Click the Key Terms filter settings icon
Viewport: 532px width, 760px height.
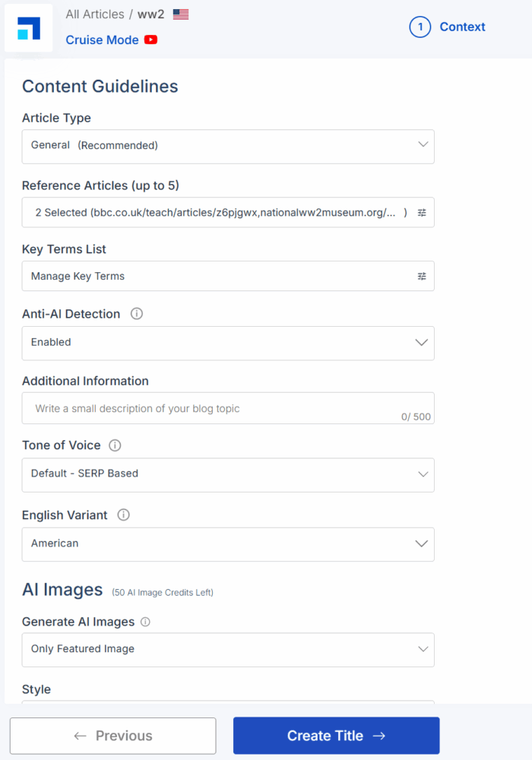coord(422,277)
